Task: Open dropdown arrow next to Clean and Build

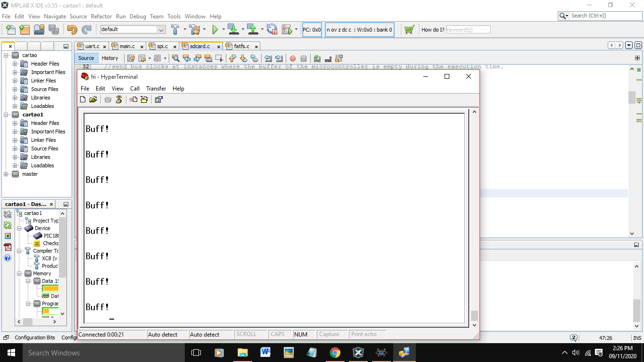Action: 205,29
